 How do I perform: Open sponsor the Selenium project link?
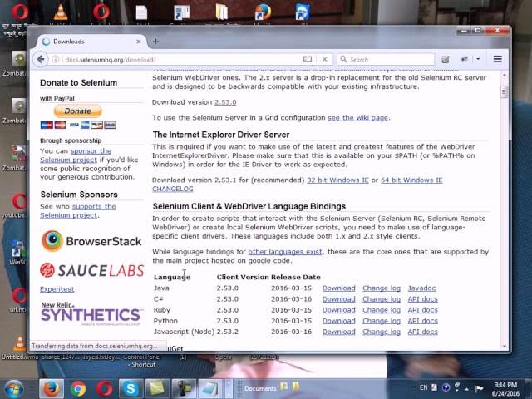click(x=76, y=155)
